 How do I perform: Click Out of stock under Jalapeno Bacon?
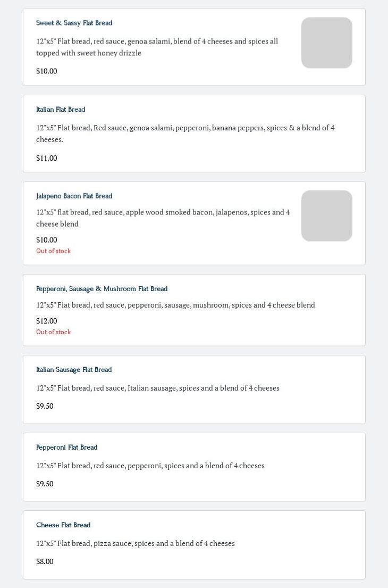click(53, 251)
